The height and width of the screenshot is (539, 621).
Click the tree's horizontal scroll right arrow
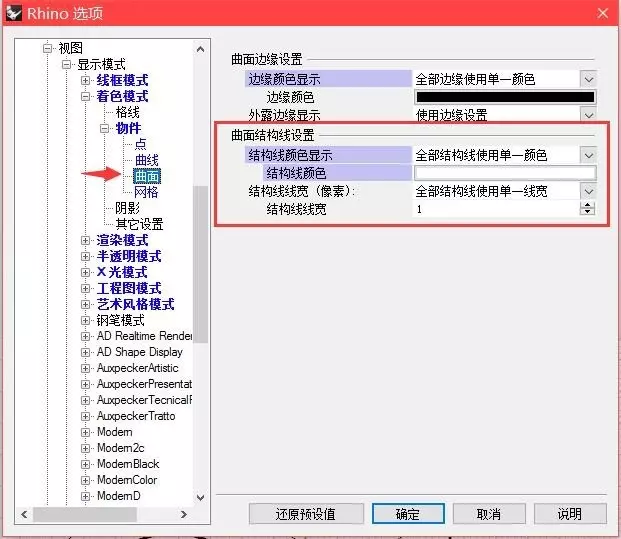183,514
